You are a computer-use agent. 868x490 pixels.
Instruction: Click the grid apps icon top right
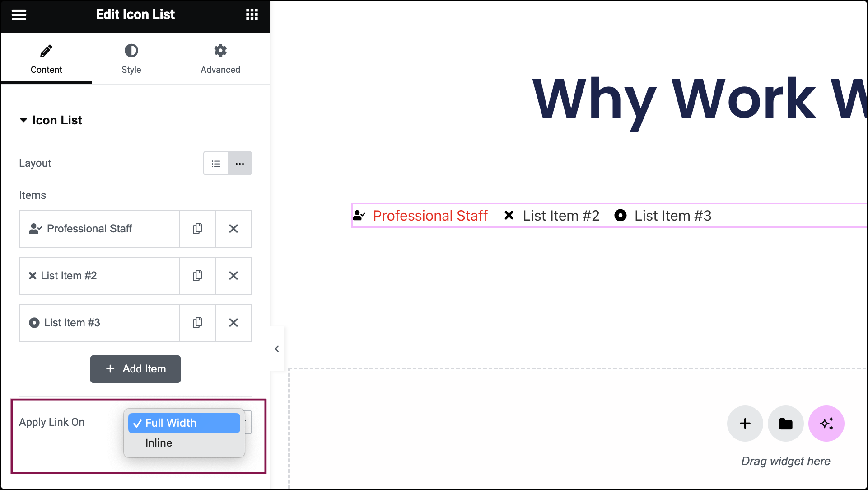coord(252,14)
